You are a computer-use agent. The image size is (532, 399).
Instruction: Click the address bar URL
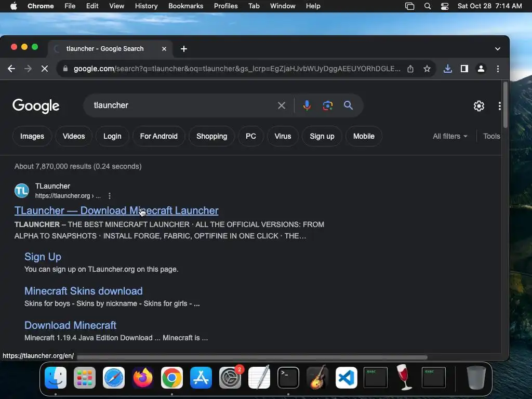point(237,69)
